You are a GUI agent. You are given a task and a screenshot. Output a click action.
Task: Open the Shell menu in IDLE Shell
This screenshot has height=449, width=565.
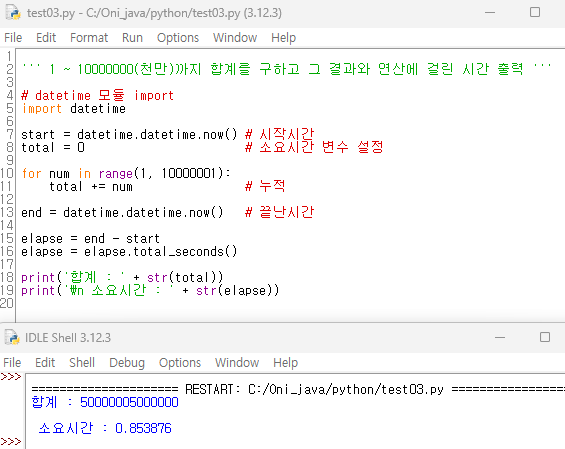pyautogui.click(x=82, y=363)
